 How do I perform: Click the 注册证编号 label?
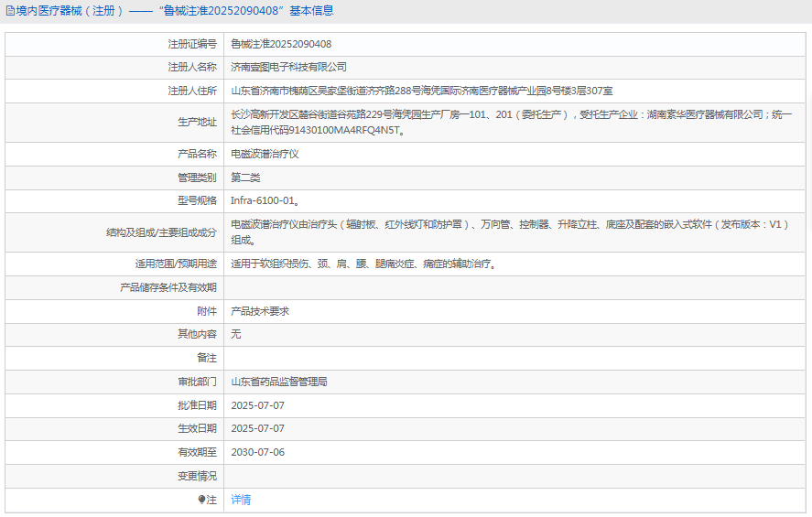(192, 44)
